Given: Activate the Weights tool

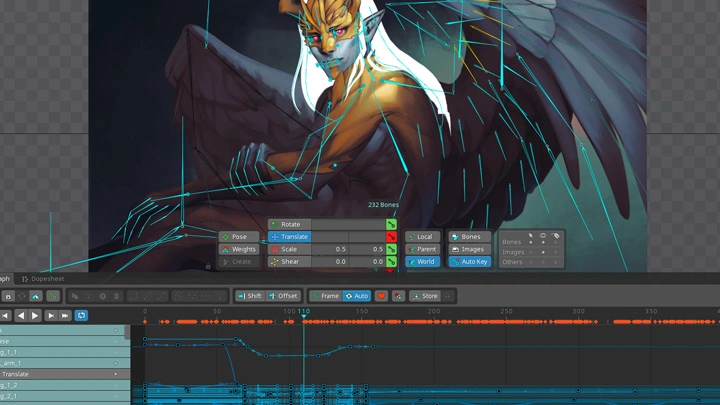Looking at the screenshot, I should [x=239, y=249].
